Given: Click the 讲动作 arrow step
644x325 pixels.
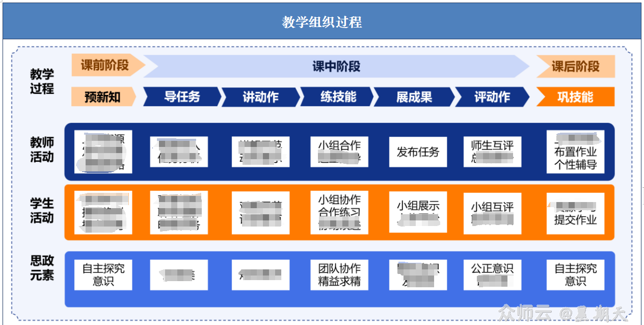Looking at the screenshot, I should tap(259, 97).
